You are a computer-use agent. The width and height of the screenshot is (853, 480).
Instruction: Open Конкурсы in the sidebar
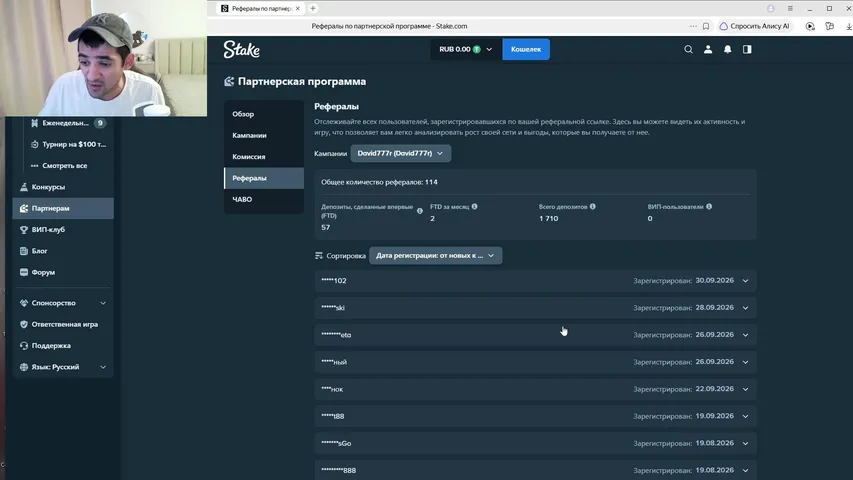63,187
